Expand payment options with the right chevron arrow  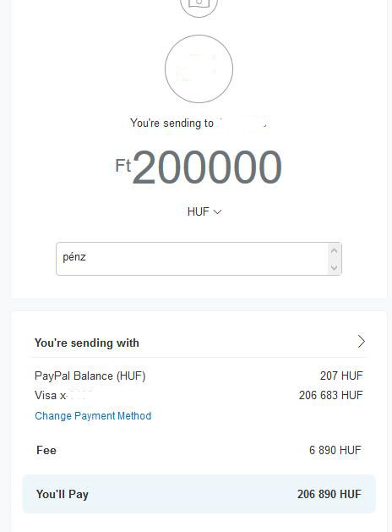click(362, 342)
